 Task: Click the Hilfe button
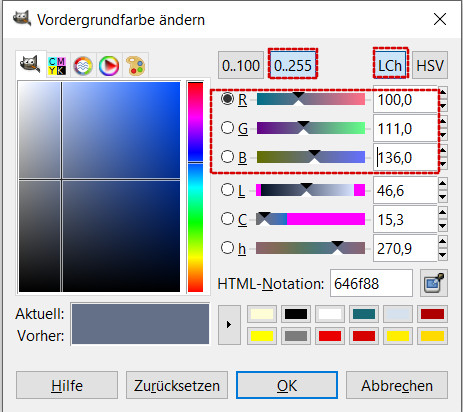coord(67,385)
